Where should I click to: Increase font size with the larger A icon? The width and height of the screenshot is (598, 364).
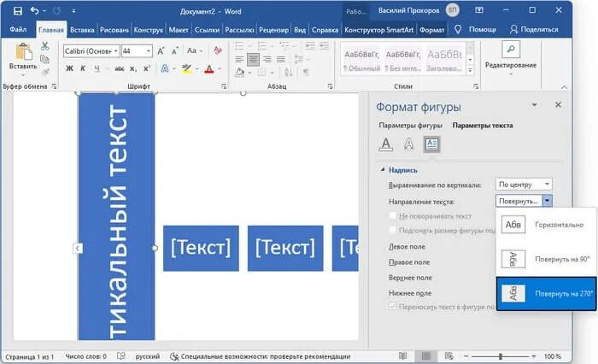coord(161,50)
